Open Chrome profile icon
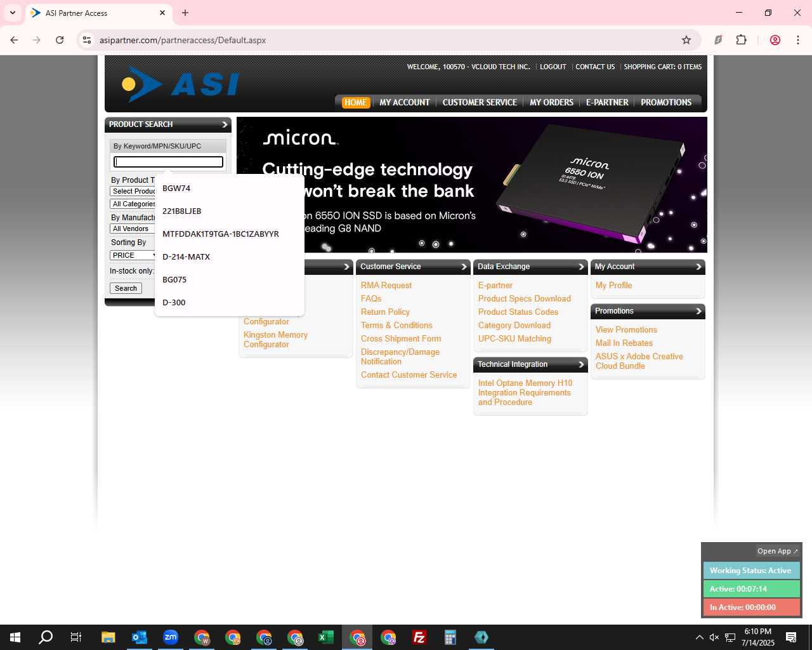The width and height of the screenshot is (812, 650). [x=775, y=40]
